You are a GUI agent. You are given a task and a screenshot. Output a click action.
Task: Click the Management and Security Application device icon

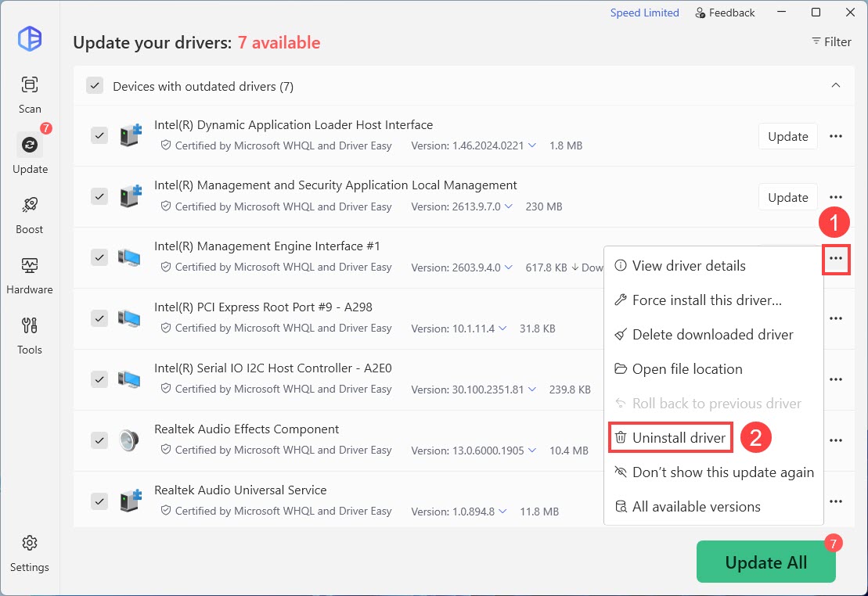tap(131, 196)
